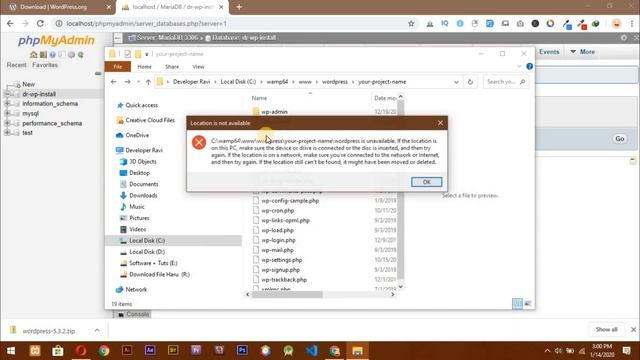
Task: Open the File tab in File Explorer
Action: [x=118, y=67]
